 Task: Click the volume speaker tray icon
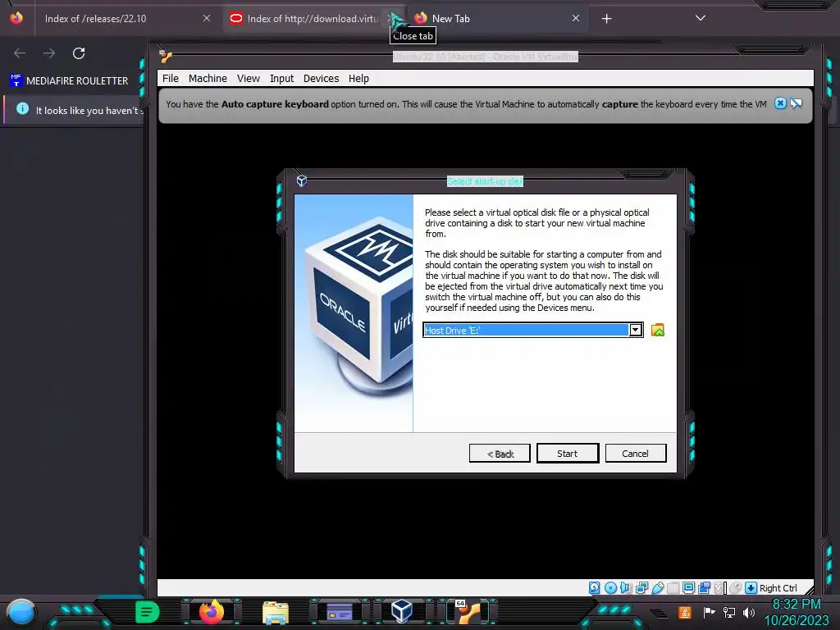[749, 612]
